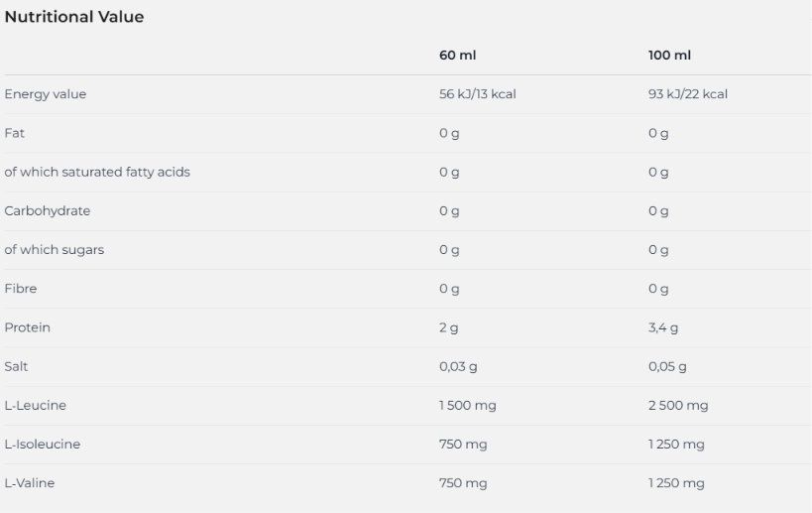Click the L-Leucine row label
Screen dimensions: 812x513
tap(36, 405)
